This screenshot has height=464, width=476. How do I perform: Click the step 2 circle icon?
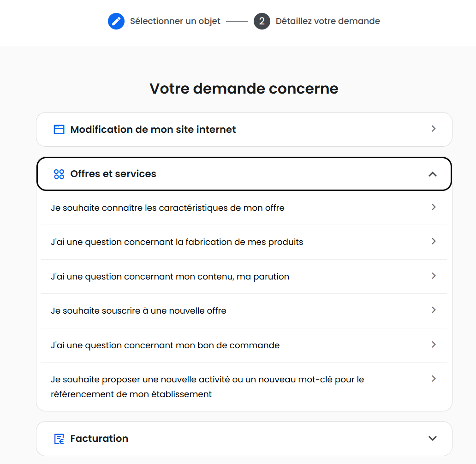[x=262, y=21]
